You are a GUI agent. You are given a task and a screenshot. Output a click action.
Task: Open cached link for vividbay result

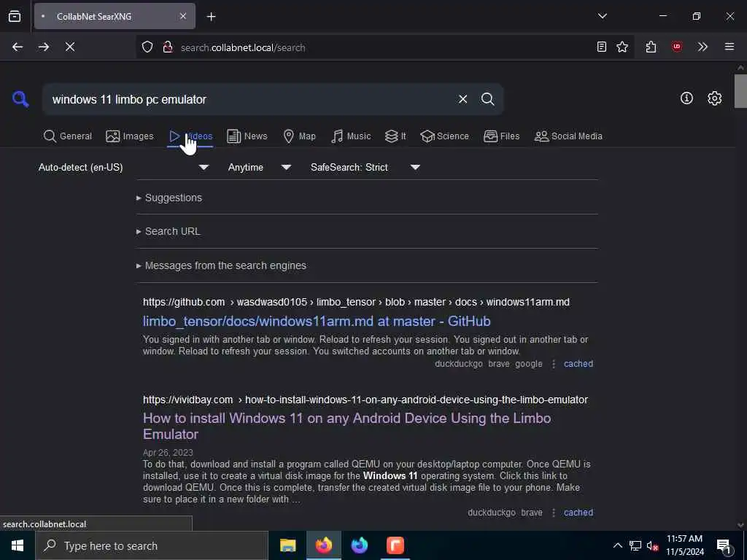coord(578,513)
